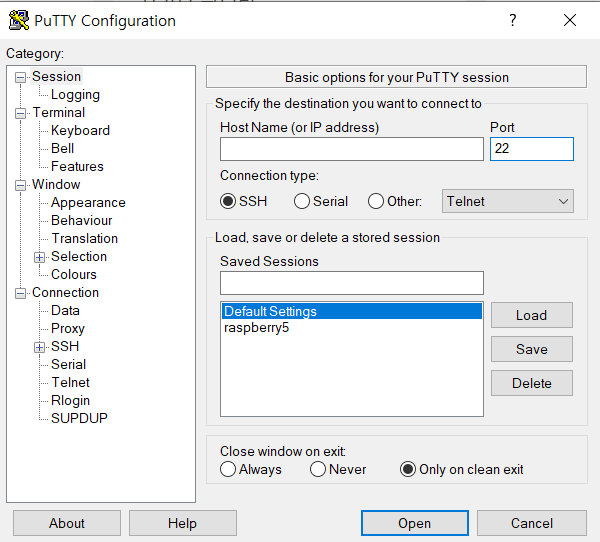The width and height of the screenshot is (600, 542).
Task: Choose Always for close window on exit
Action: (228, 469)
